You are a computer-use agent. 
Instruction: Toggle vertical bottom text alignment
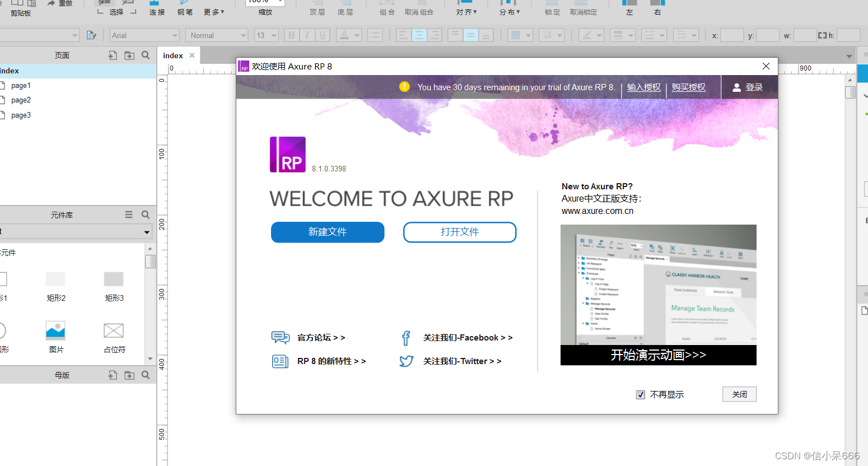486,35
